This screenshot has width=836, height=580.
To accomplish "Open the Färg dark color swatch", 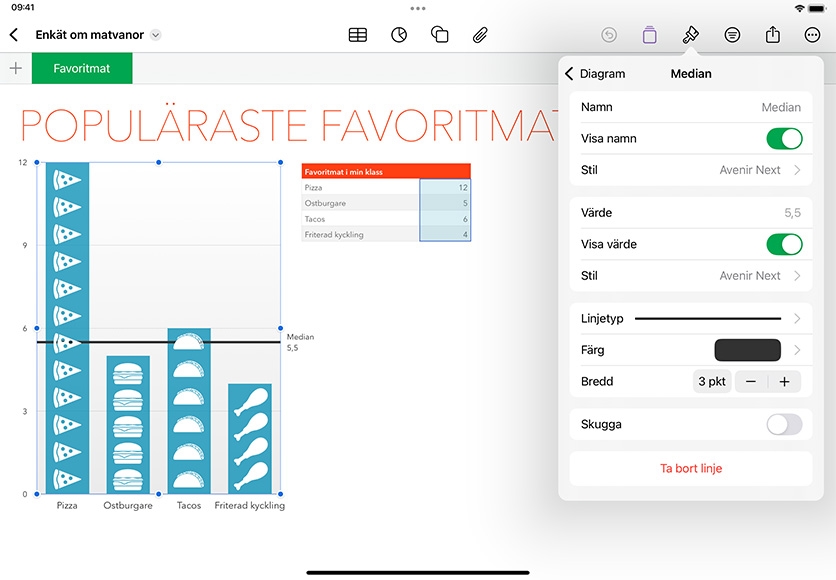I will point(747,350).
